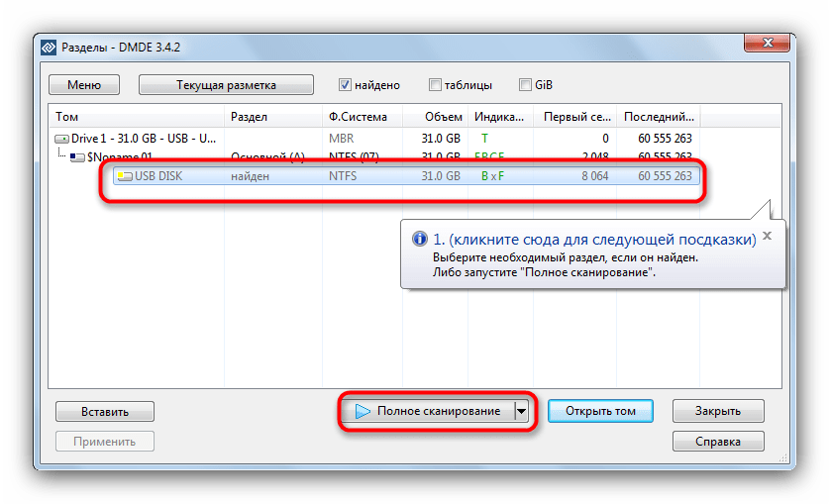Click the blue info icon in hint balloon
The width and height of the screenshot is (830, 504).
(420, 239)
